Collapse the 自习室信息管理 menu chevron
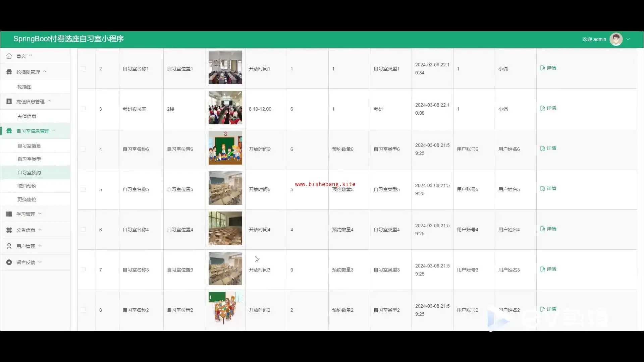Viewport: 644px width, 362px height. (x=54, y=131)
